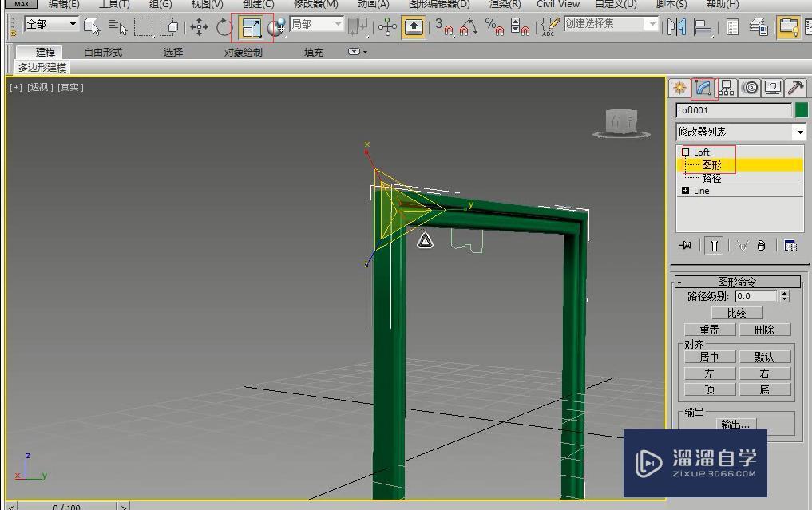
Task: Click the Mirror tool icon
Action: (676, 28)
